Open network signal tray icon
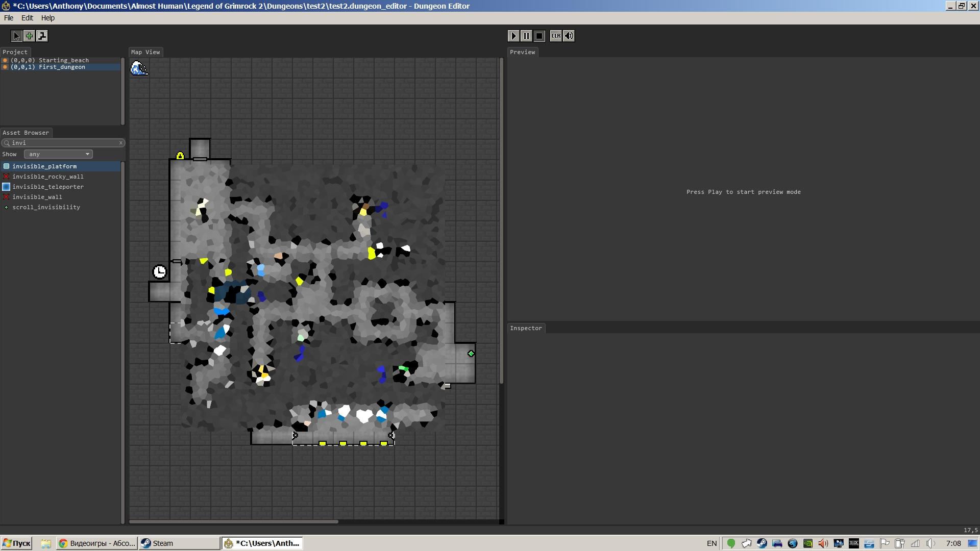This screenshot has height=551, width=980. tap(915, 543)
